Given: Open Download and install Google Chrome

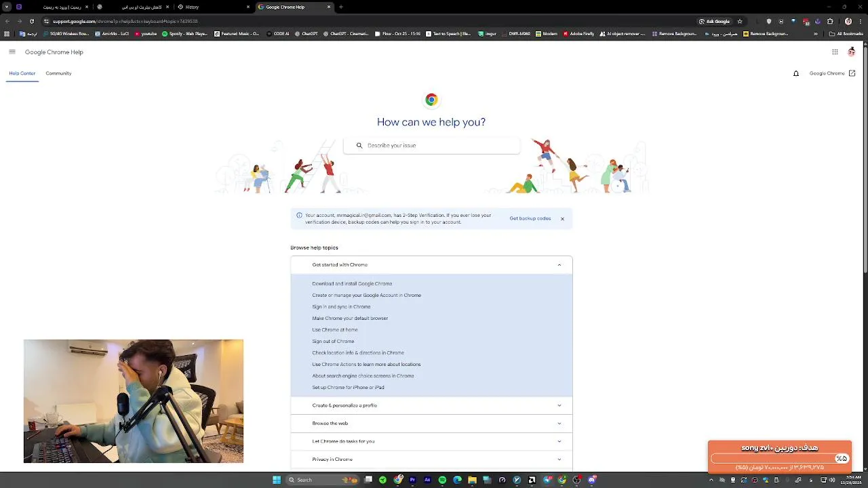Looking at the screenshot, I should click(352, 284).
